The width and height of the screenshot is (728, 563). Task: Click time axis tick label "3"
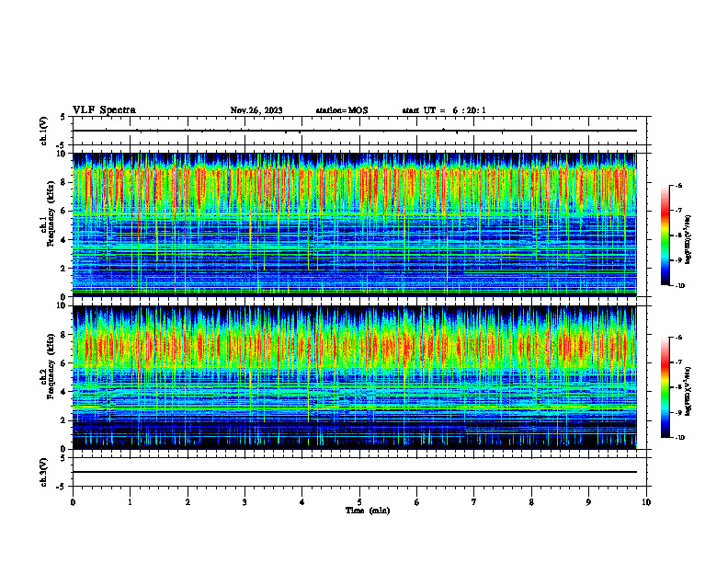coord(245,502)
